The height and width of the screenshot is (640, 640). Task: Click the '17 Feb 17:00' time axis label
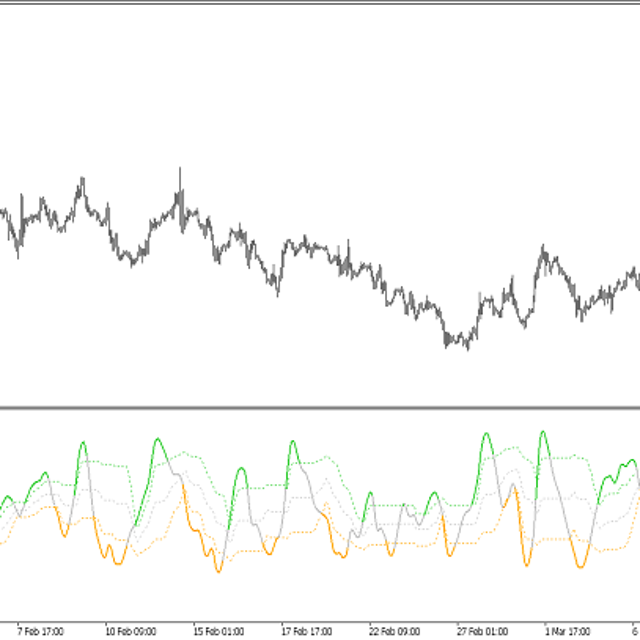coord(309,631)
